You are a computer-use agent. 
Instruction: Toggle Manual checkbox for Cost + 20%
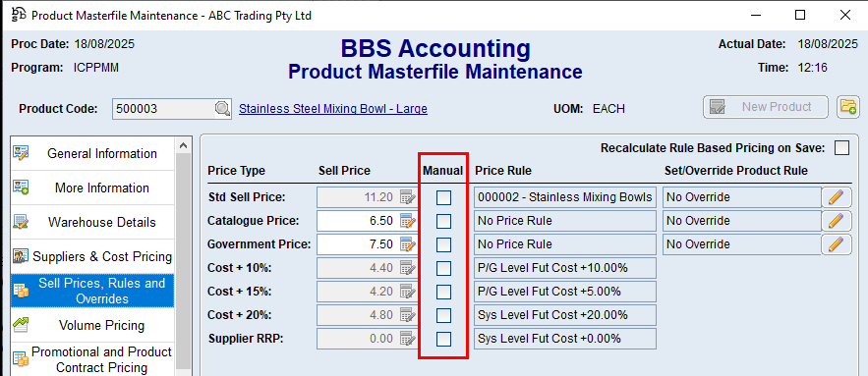pos(443,315)
